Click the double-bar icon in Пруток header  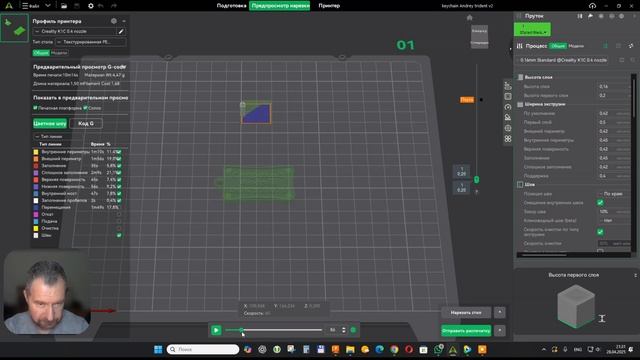point(580,16)
